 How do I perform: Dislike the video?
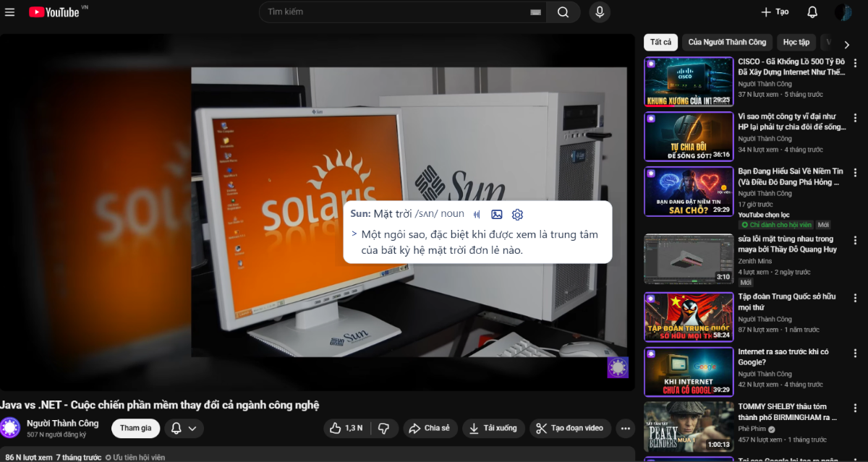384,428
